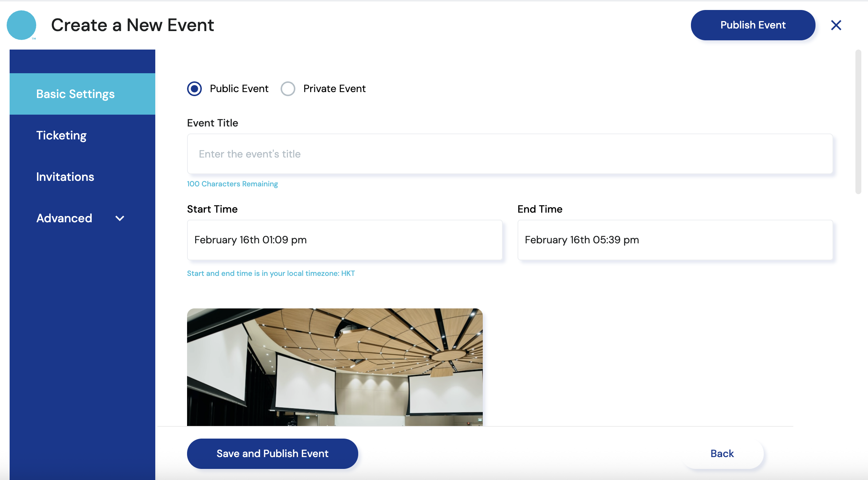Screen dimensions: 868x480
Task: Open the End Time date picker
Action: [675, 240]
